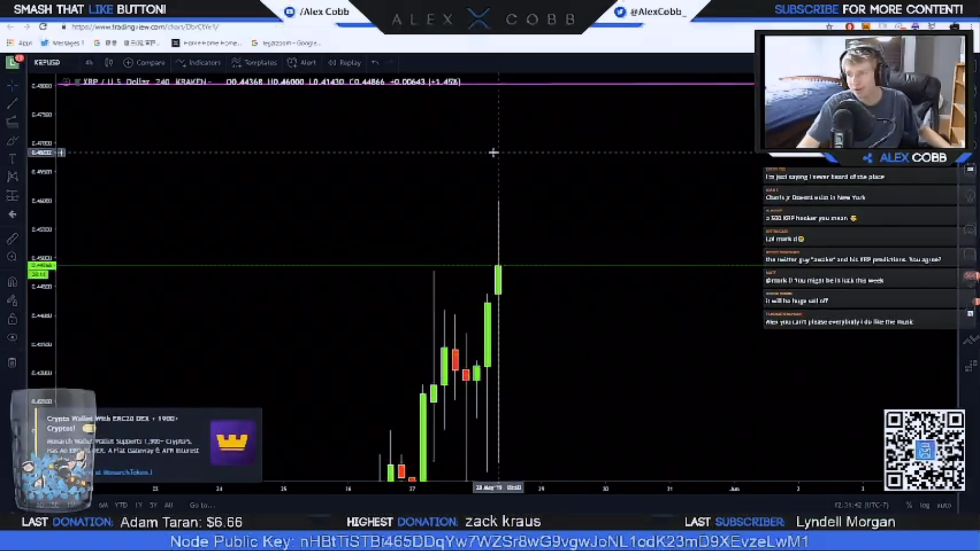Open the 4h interval dropdown
The width and height of the screenshot is (980, 551).
click(89, 62)
